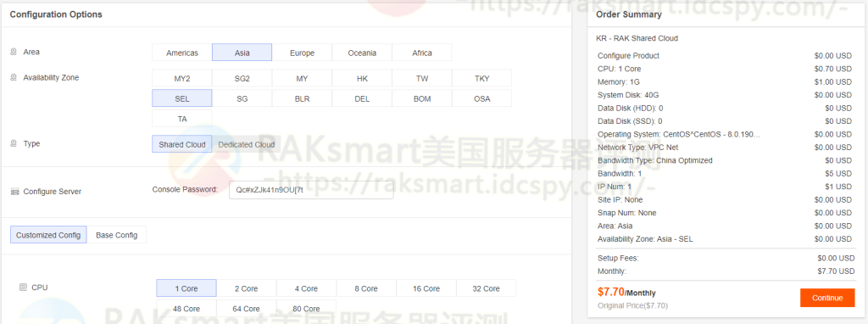Click the orange Continue button
Viewport: 868px width, 324px height.
(827, 298)
